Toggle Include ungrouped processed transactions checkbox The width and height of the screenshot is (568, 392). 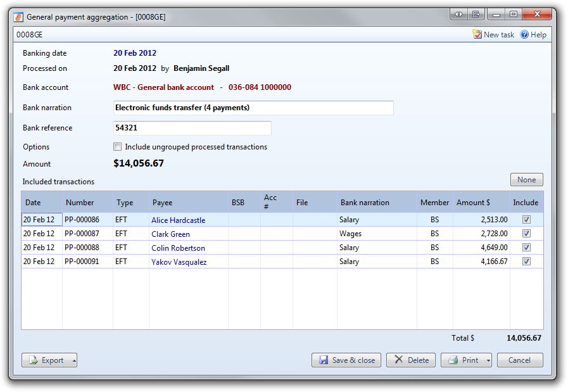[x=117, y=147]
